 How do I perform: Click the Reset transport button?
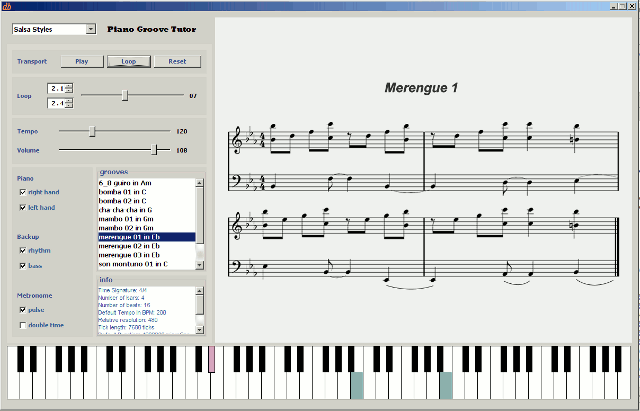point(177,61)
